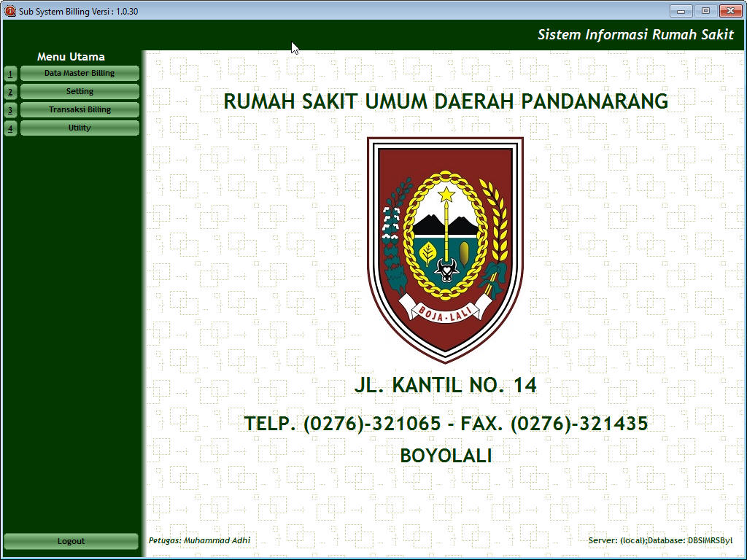This screenshot has width=747, height=560.
Task: Open the Transaksi Billing menu
Action: [x=80, y=109]
